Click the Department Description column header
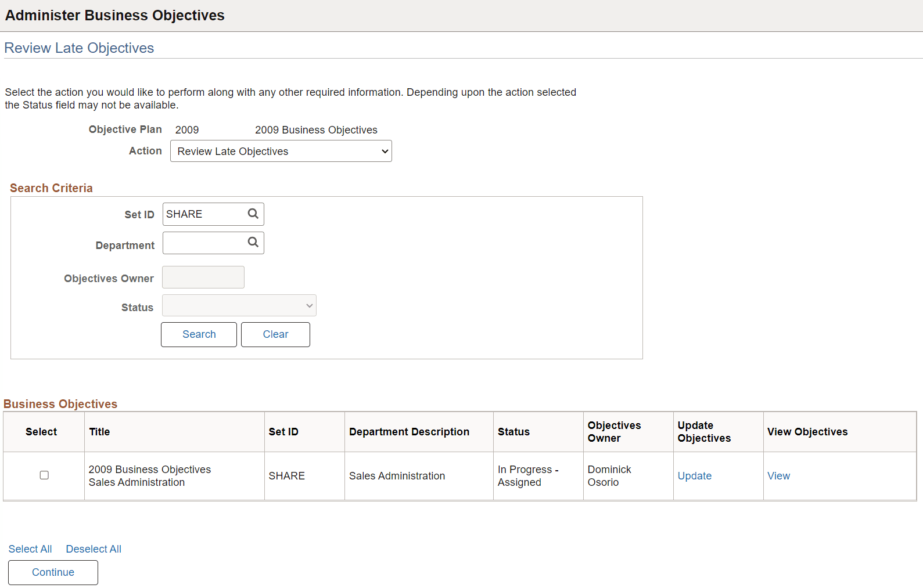Viewport: 923px width, 588px height. 409,432
